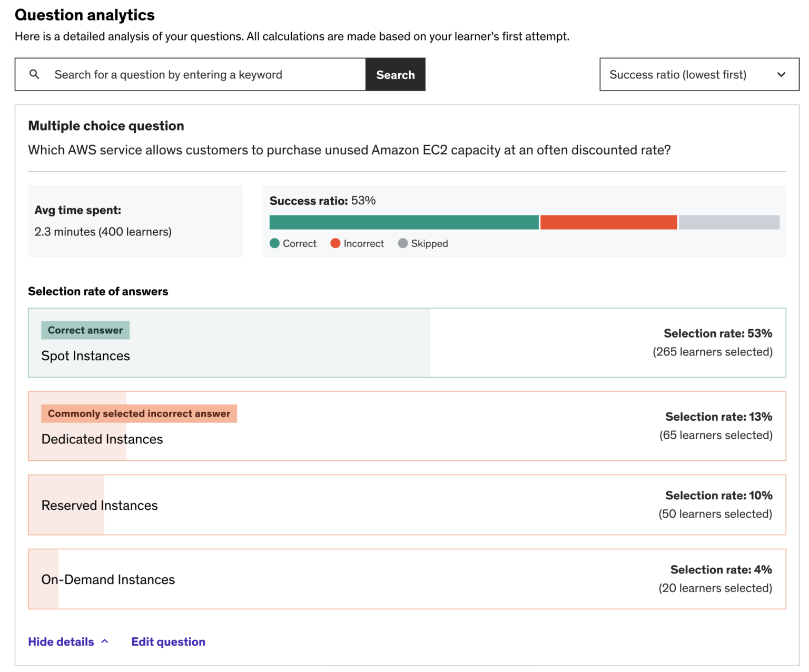The width and height of the screenshot is (809, 672).
Task: Select the Dedicated Instances answer row
Action: [x=407, y=426]
